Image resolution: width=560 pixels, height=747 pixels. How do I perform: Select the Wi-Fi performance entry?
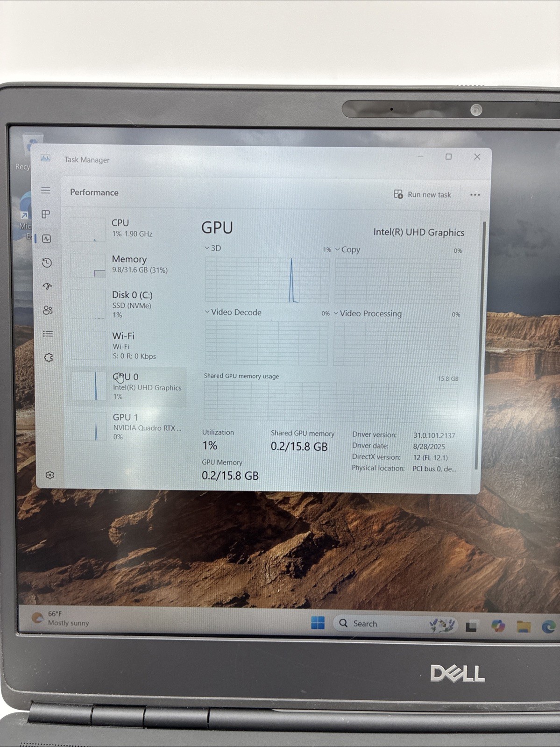click(128, 346)
